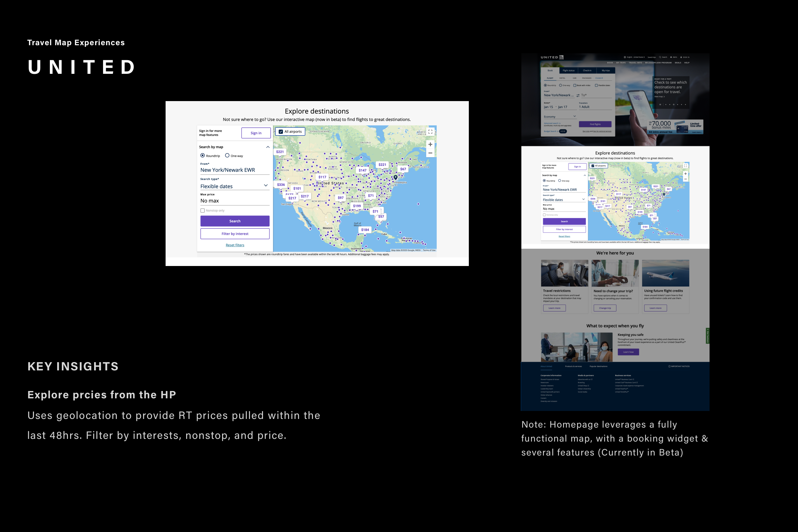
Task: Click Find flights button in homepage widget
Action: coord(595,124)
